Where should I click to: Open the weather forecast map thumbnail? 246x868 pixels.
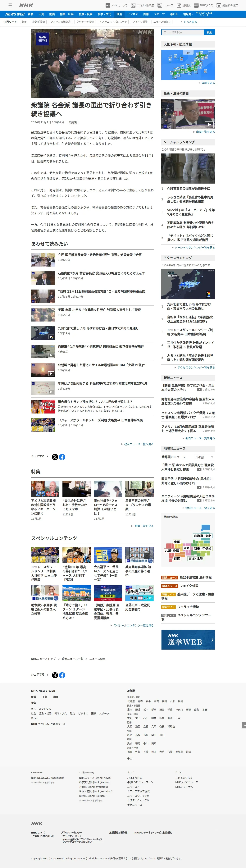click(x=188, y=65)
